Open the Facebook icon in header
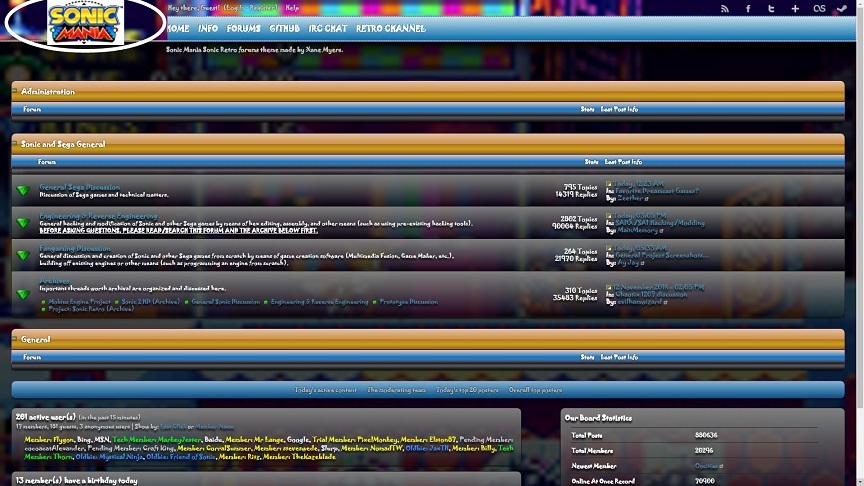The height and width of the screenshot is (486, 864). [748, 9]
